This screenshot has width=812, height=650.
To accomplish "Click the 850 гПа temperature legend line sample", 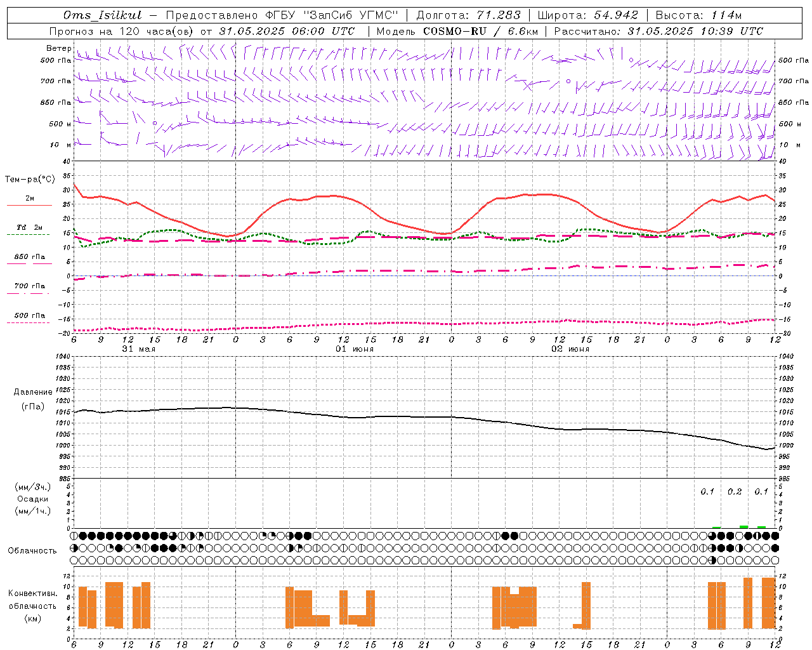I will (x=29, y=263).
